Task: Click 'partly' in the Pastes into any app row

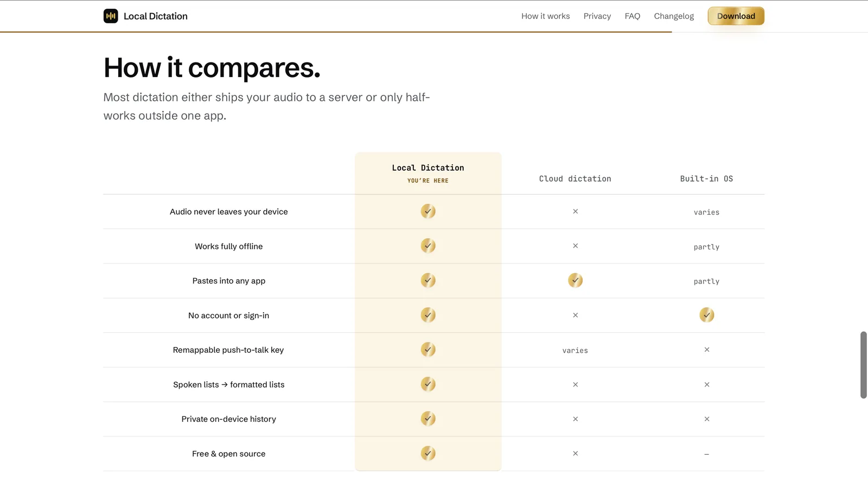Action: tap(706, 282)
